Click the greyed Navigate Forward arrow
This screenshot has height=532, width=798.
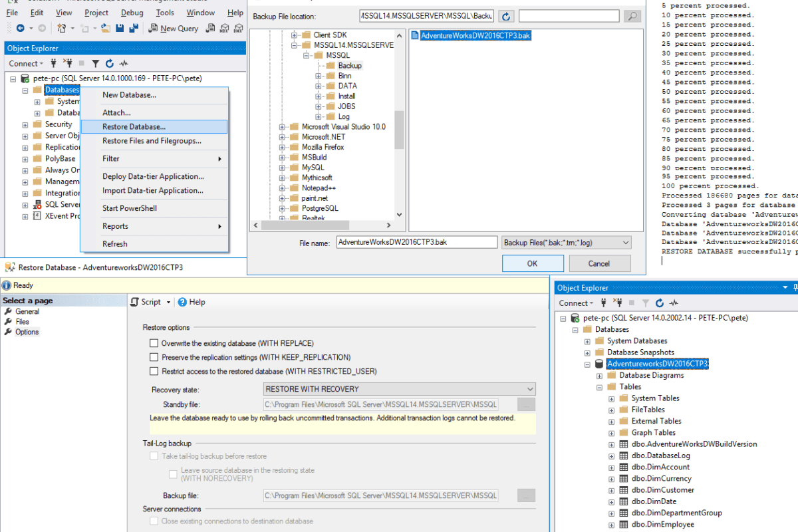click(42, 29)
